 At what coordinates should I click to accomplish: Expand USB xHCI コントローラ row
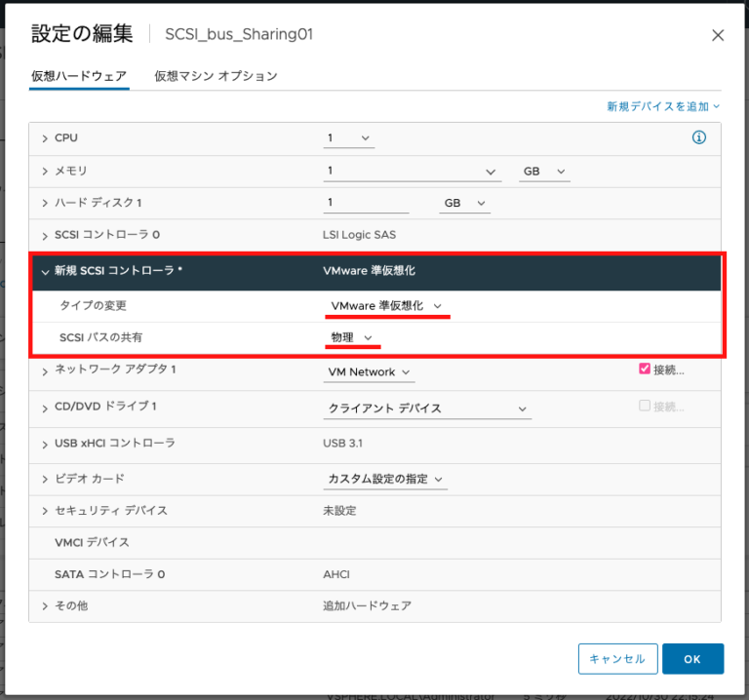point(45,445)
